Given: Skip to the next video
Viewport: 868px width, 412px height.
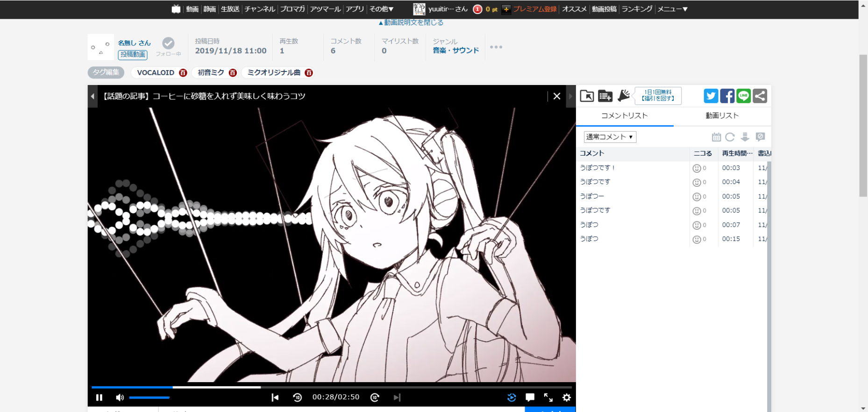Looking at the screenshot, I should click(397, 398).
